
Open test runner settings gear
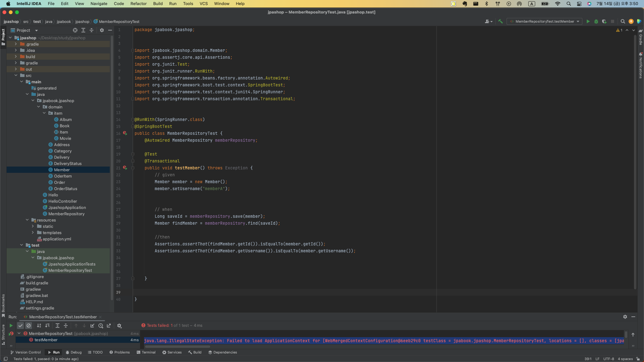point(119,326)
